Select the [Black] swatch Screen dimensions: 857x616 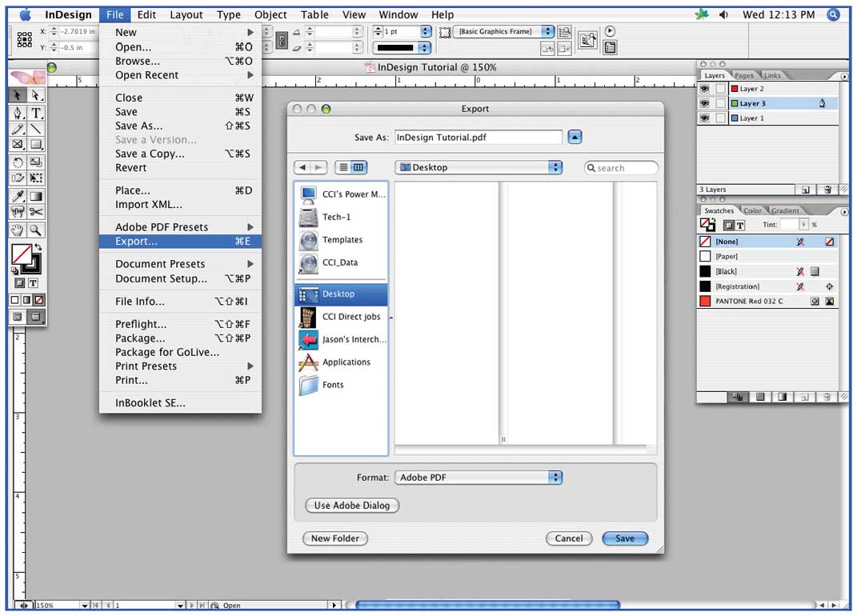tap(767, 271)
